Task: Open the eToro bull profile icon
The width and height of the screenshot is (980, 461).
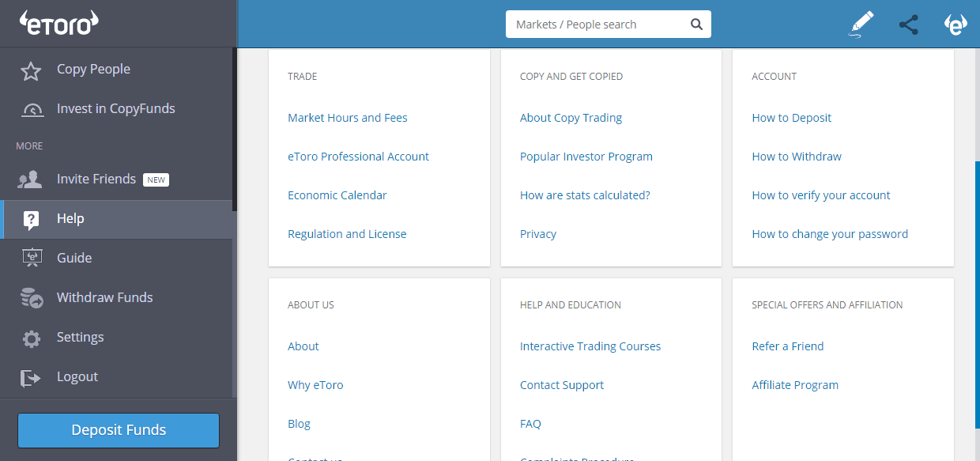Action: (956, 25)
